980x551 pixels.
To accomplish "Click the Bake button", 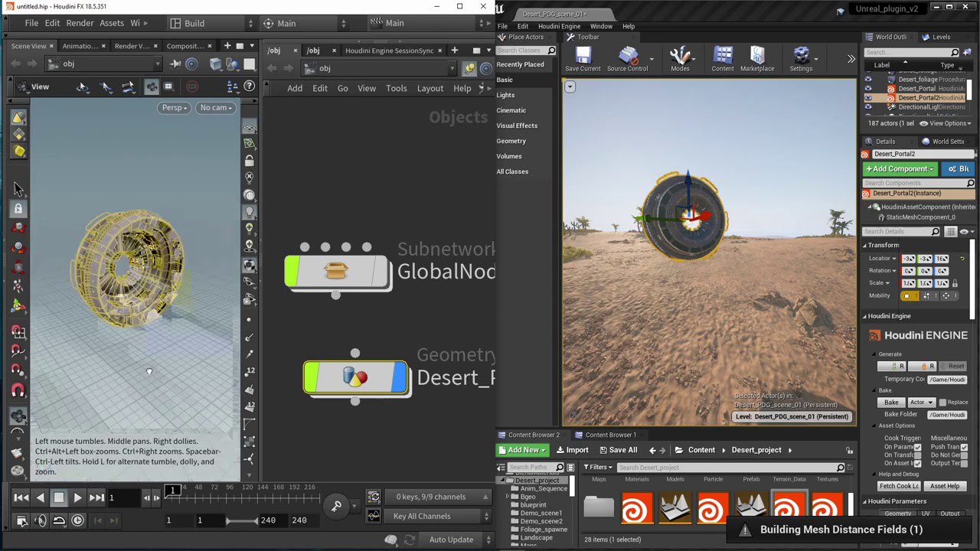I will (x=891, y=403).
